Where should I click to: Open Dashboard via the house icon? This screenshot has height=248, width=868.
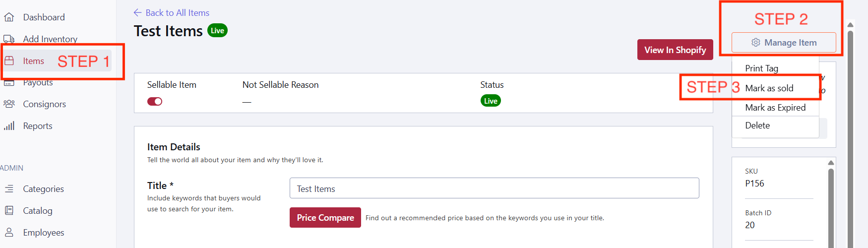9,17
